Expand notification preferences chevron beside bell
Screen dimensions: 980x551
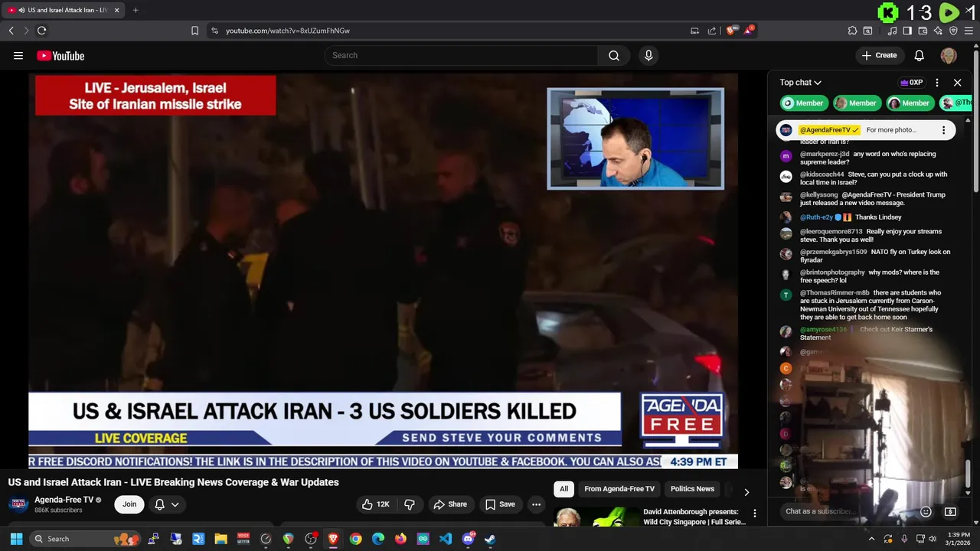coord(175,504)
